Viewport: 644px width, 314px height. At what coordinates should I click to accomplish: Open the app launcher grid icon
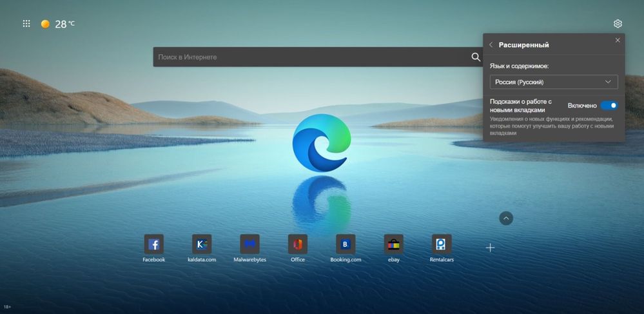[x=26, y=24]
